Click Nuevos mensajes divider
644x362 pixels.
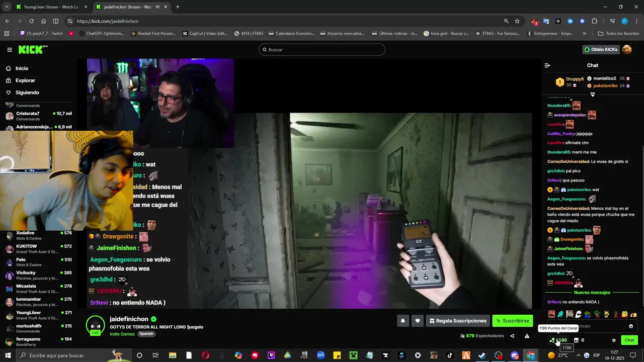point(592,293)
